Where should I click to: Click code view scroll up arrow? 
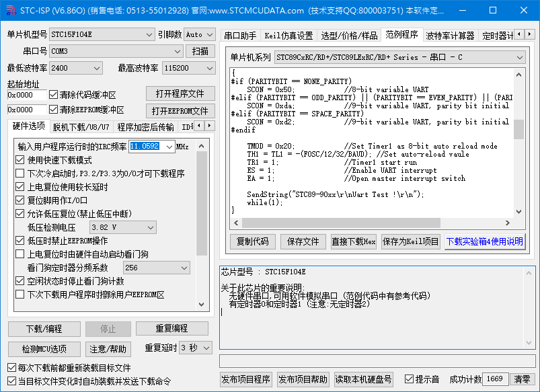click(518, 75)
